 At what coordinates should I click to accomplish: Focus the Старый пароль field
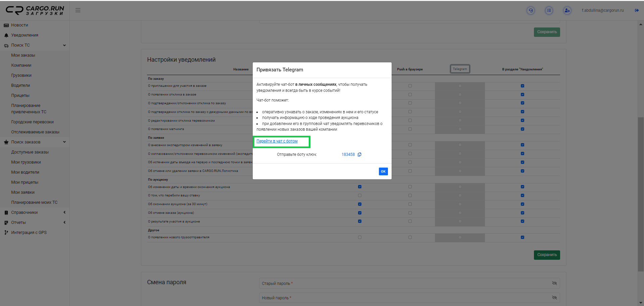(409, 283)
